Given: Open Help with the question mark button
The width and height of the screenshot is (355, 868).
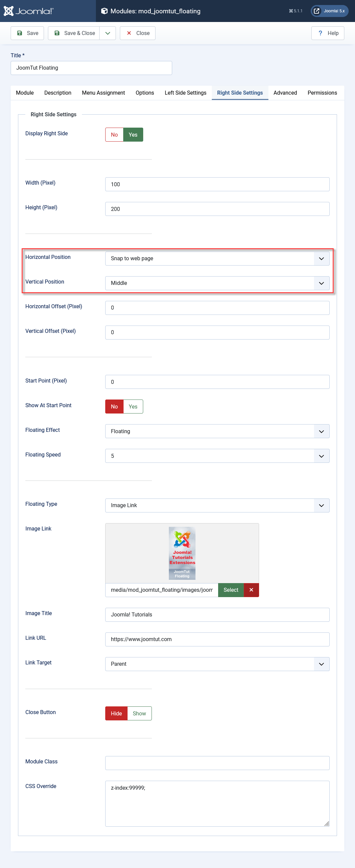Looking at the screenshot, I should coord(328,33).
